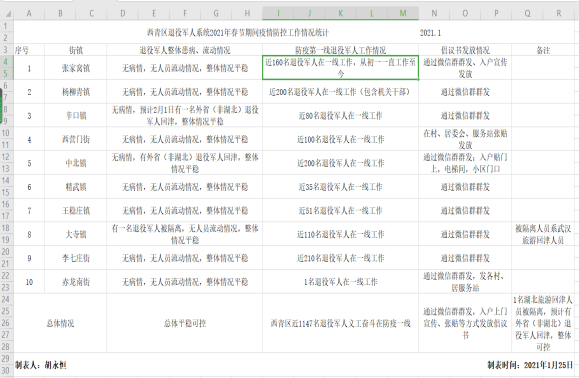Click the 被隔离人员系武汉旅游回津人员 remark cell
This screenshot has height=378, width=579.
[543, 234]
